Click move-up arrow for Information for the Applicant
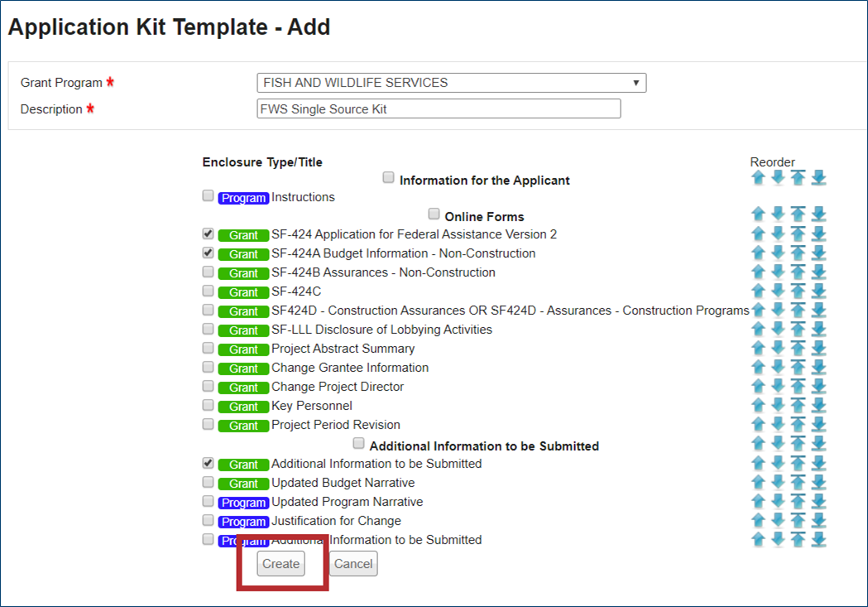 (x=758, y=178)
